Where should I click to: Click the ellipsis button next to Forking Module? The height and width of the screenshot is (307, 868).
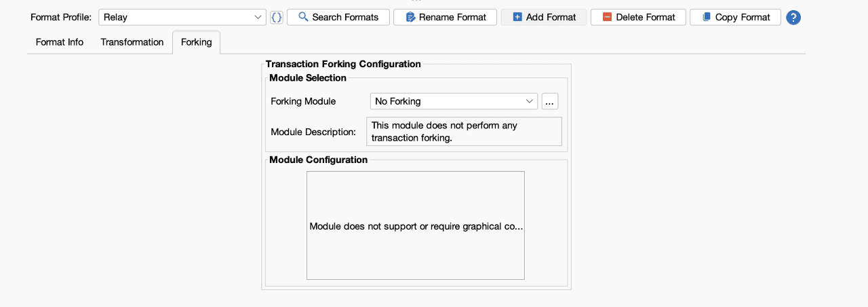[x=550, y=101]
